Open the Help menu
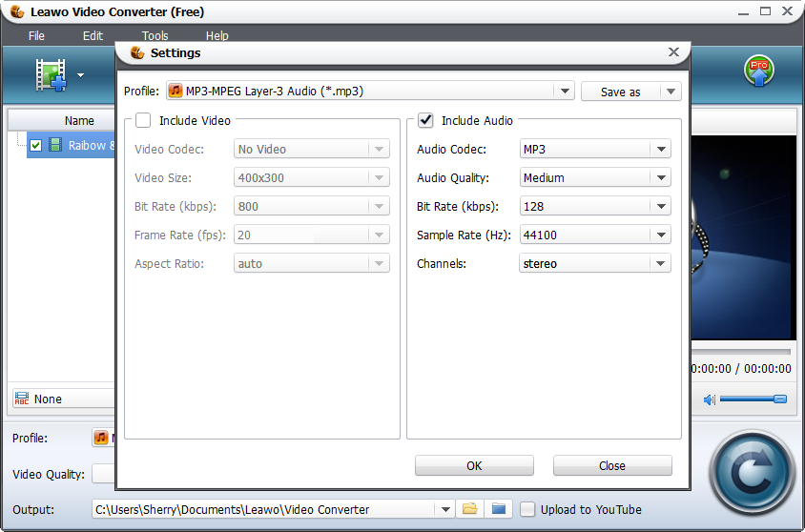 pyautogui.click(x=217, y=36)
